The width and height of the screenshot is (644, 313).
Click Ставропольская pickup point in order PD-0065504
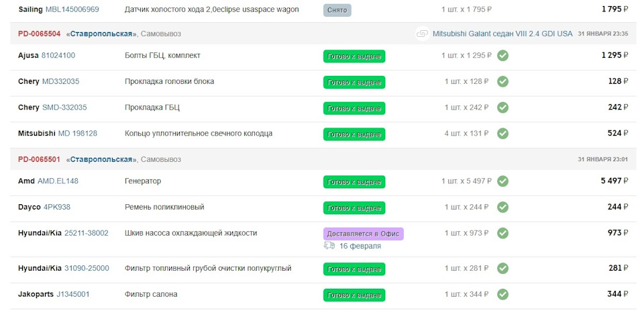tap(101, 34)
